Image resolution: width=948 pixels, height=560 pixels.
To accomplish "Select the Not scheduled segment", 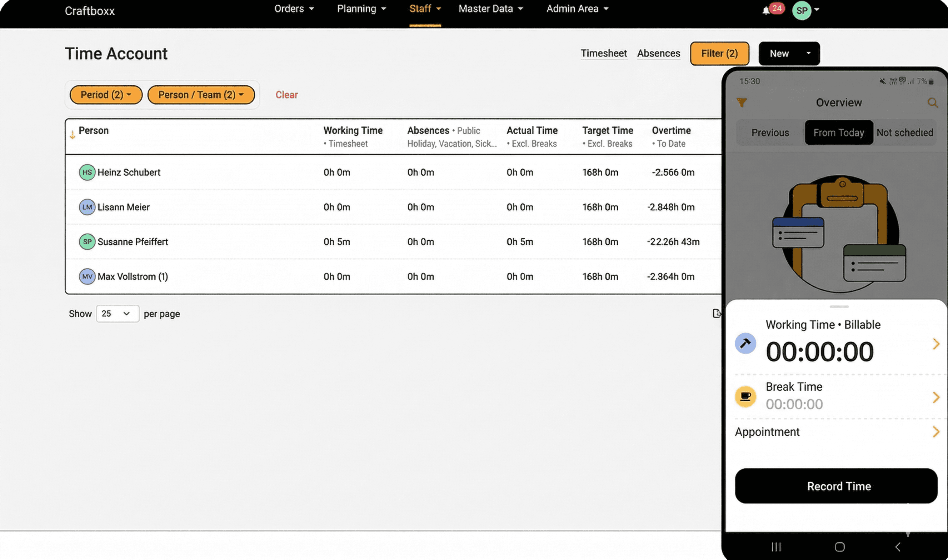I will pos(904,133).
